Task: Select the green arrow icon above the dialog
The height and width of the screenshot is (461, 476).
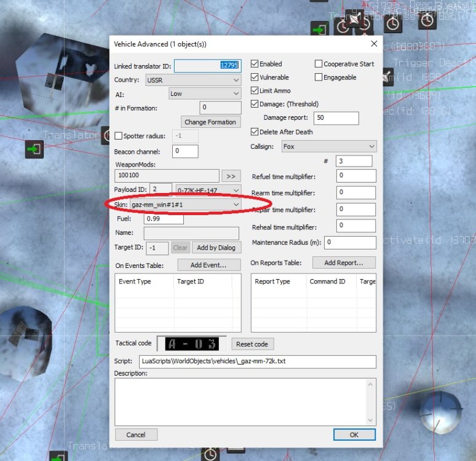Action: (319, 29)
